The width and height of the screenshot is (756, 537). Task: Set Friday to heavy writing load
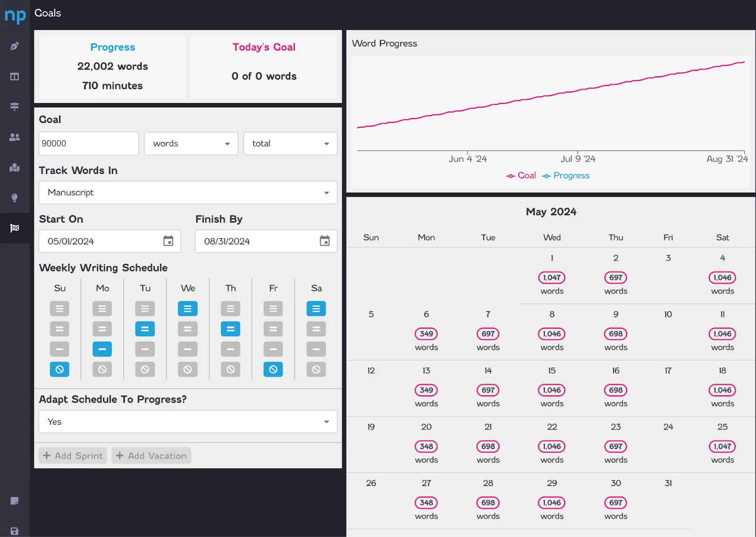coord(273,309)
